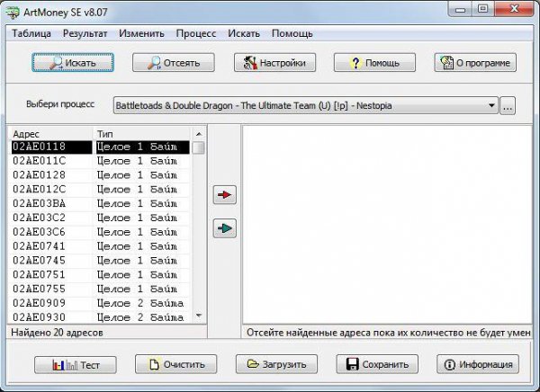Click the green arrow to move all addresses
540x392 pixels.
[x=224, y=228]
